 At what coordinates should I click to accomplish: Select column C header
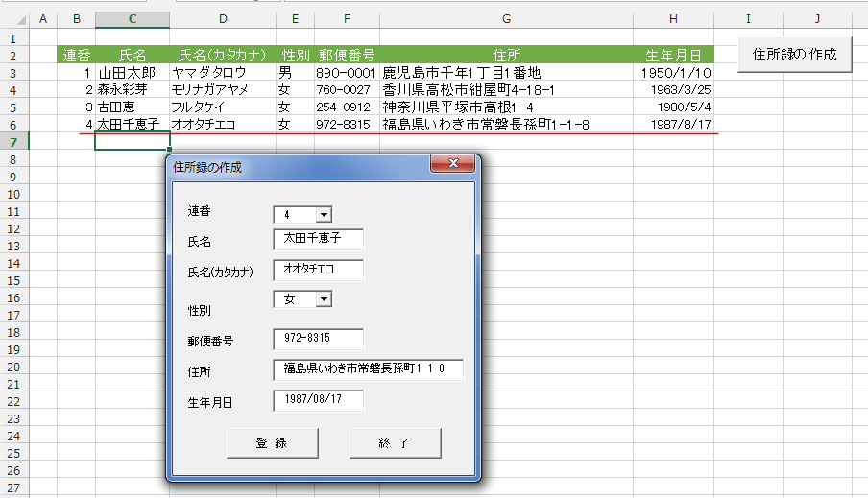(x=133, y=19)
